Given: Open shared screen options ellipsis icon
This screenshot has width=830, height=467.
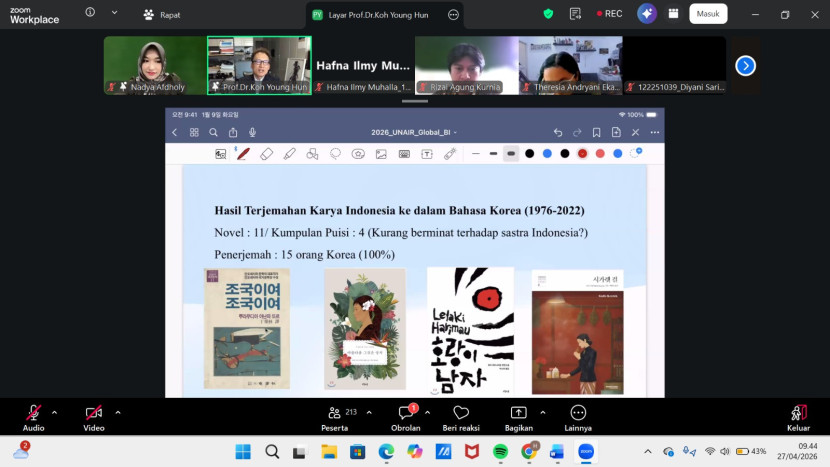Looking at the screenshot, I should (x=453, y=15).
